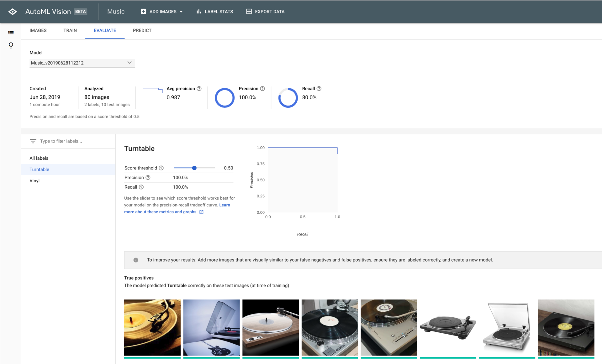Open help icon next to Avg precision

199,89
